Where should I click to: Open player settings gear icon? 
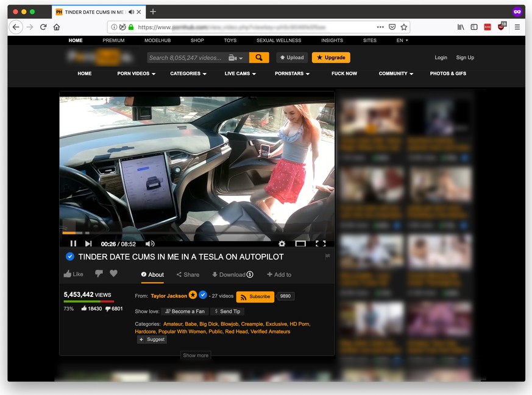point(282,243)
